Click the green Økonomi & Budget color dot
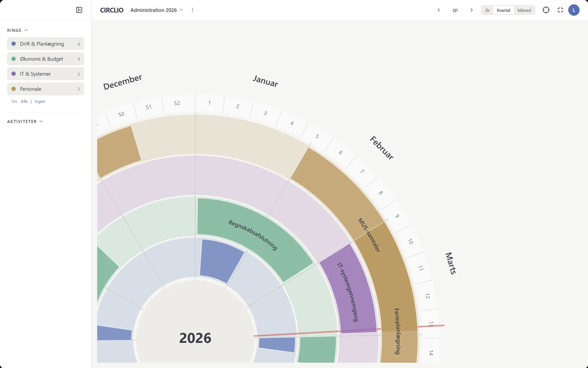This screenshot has width=588, height=368. [x=13, y=59]
